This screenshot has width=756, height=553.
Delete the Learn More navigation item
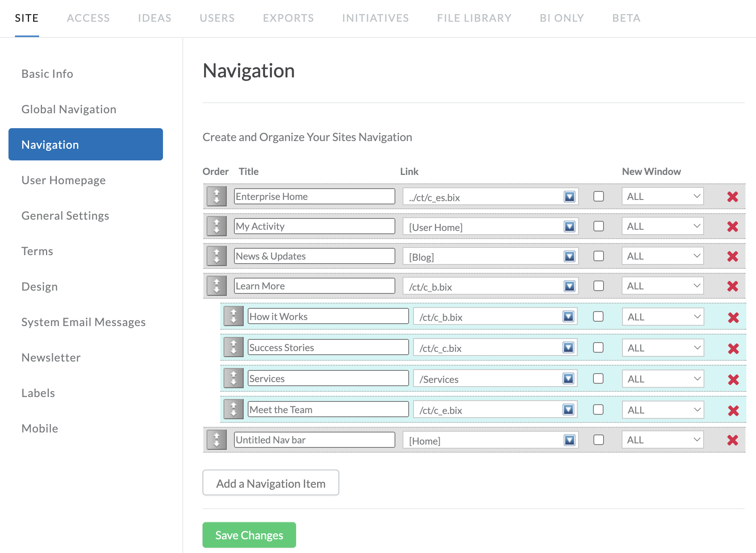733,286
